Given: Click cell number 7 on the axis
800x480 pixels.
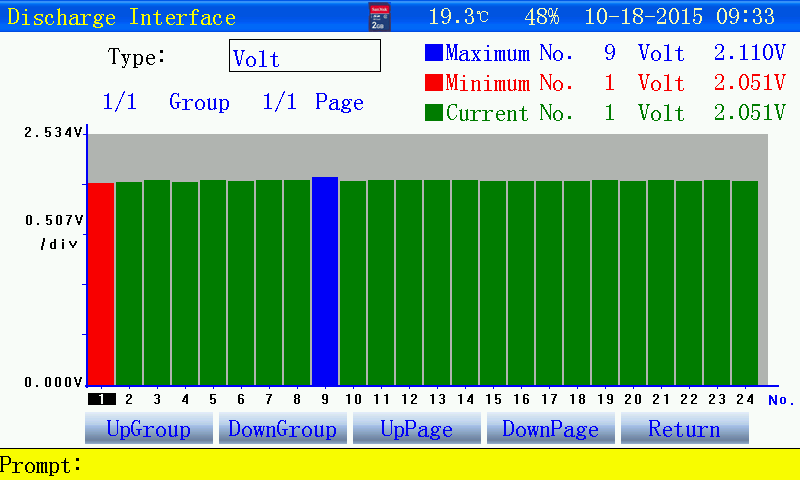Looking at the screenshot, I should click(x=269, y=399).
